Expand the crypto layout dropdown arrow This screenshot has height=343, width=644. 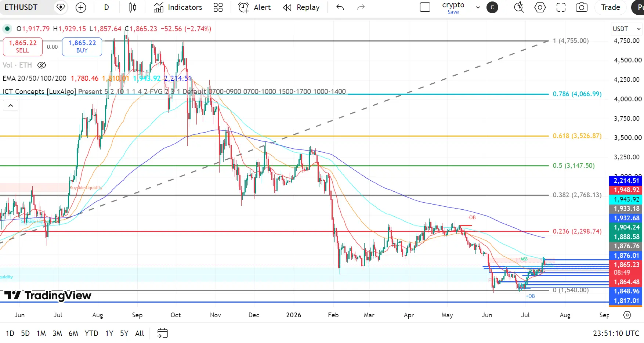(x=478, y=7)
